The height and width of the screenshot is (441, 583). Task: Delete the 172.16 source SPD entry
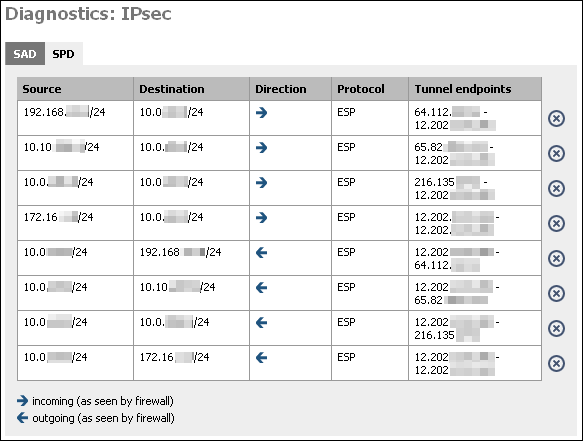coord(556,223)
